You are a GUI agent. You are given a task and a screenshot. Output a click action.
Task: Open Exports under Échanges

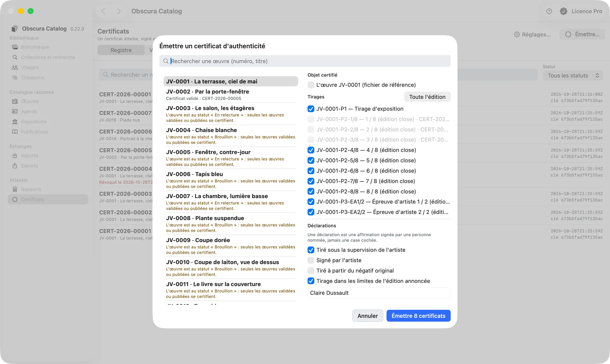pos(29,166)
